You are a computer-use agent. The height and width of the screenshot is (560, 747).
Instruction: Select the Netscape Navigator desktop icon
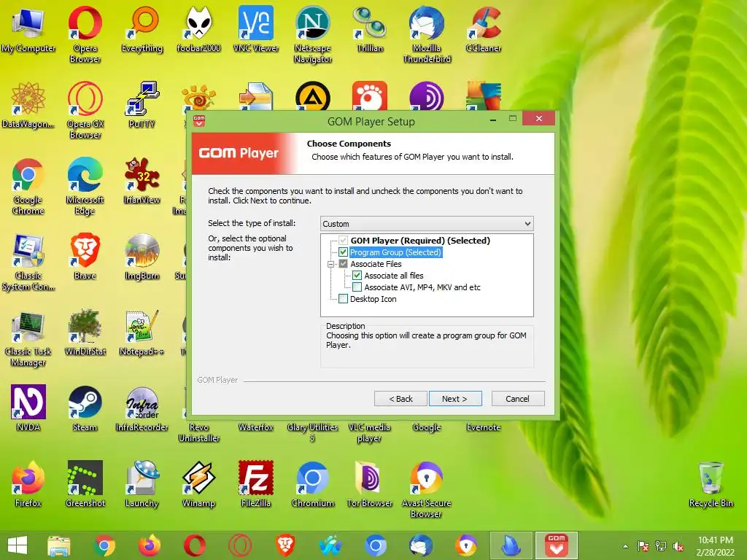pyautogui.click(x=312, y=34)
